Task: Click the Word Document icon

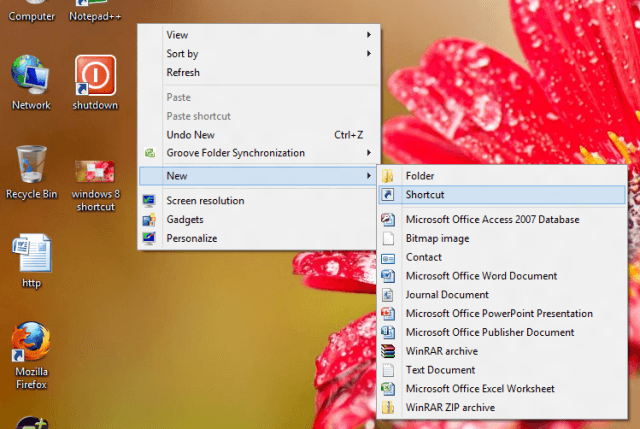Action: 388,276
